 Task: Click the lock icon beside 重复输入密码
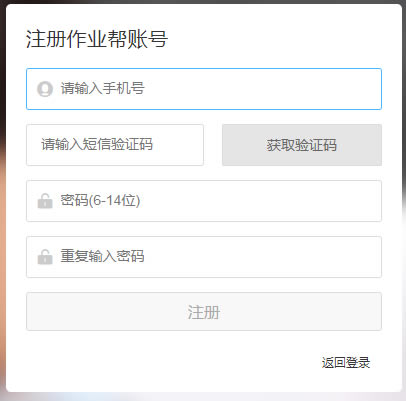click(45, 257)
